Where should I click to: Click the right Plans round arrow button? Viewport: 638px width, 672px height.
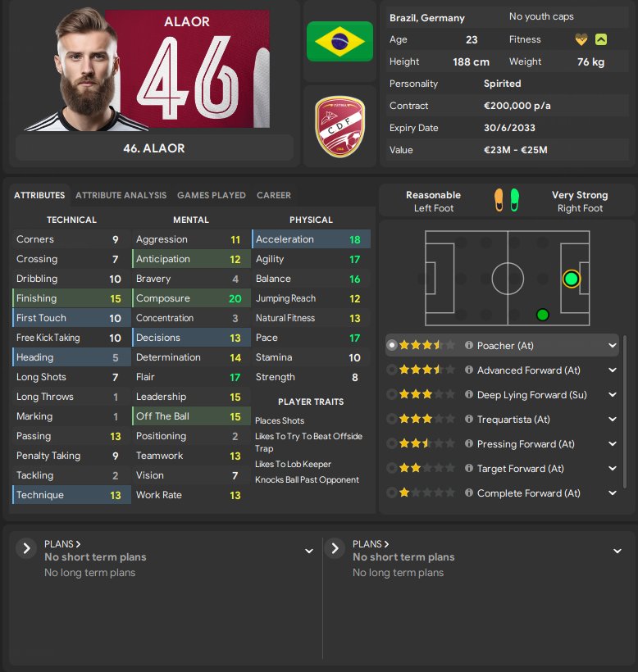tap(335, 548)
